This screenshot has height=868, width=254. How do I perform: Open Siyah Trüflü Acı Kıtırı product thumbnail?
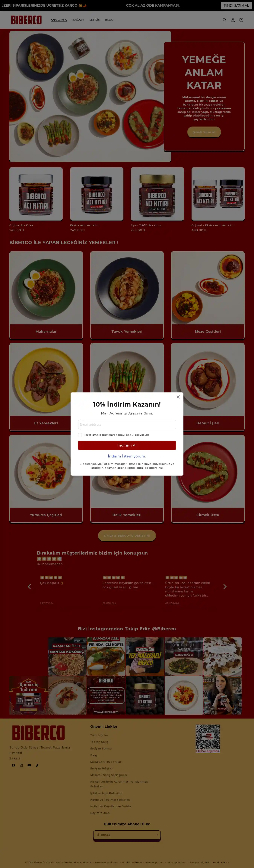[157, 194]
